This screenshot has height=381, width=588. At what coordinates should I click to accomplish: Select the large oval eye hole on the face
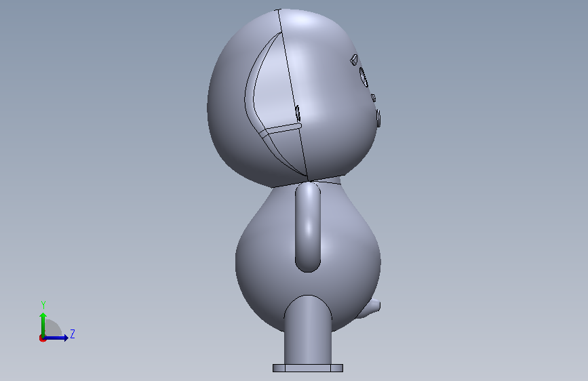[364, 77]
